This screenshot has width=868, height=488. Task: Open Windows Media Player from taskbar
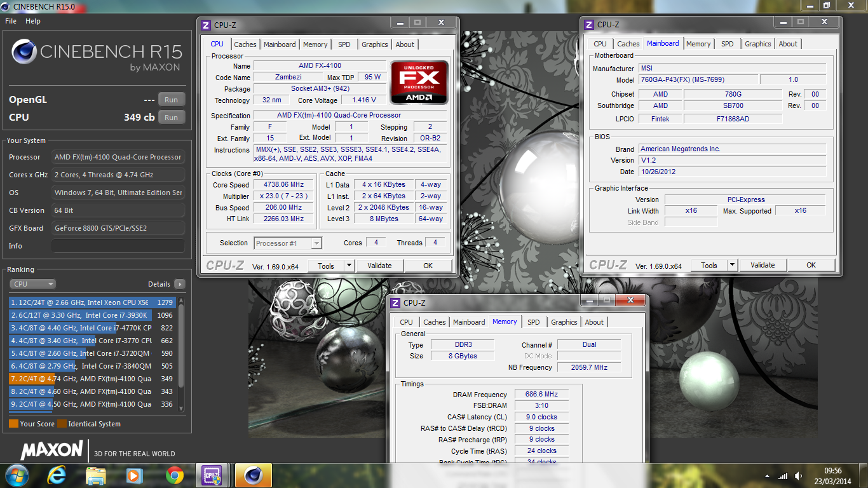[x=134, y=475]
